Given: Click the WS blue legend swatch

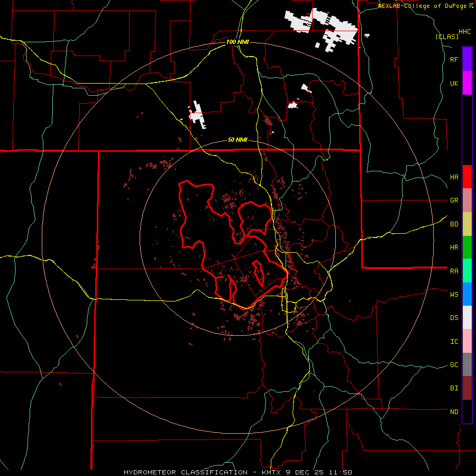Looking at the screenshot, I should [467, 294].
